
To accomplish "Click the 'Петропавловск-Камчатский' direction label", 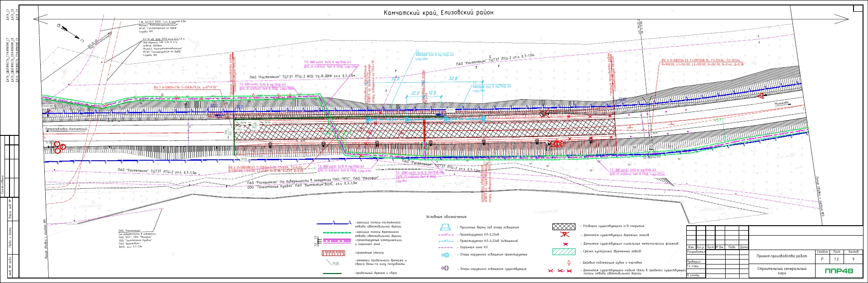I will click(x=66, y=129).
